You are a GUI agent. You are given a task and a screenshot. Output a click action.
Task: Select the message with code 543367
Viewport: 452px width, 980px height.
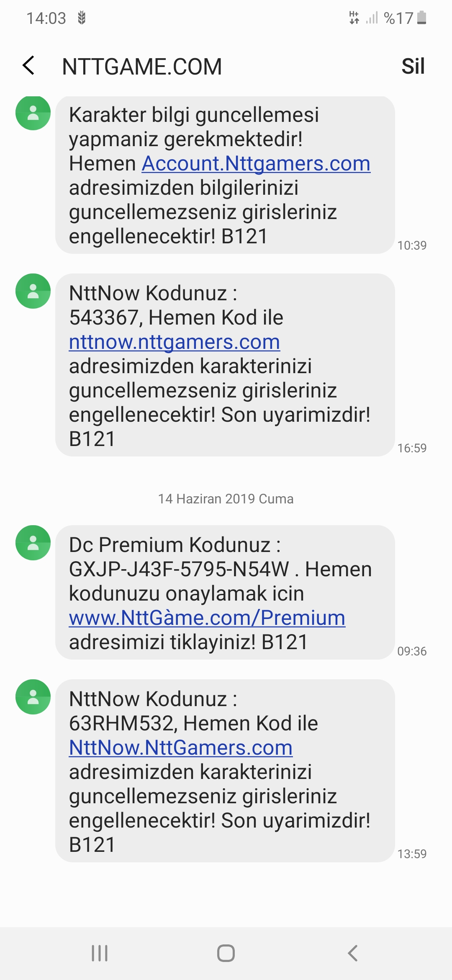point(225,365)
